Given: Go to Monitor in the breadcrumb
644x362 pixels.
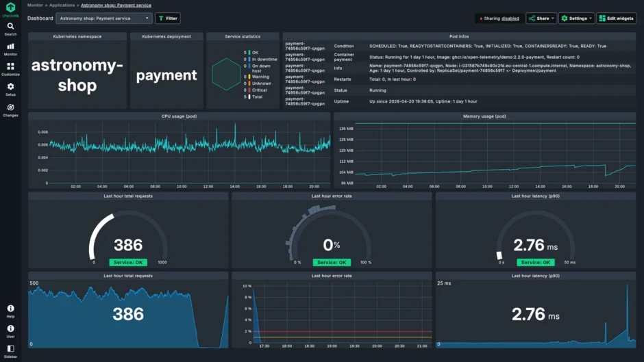Looking at the screenshot, I should click(35, 5).
